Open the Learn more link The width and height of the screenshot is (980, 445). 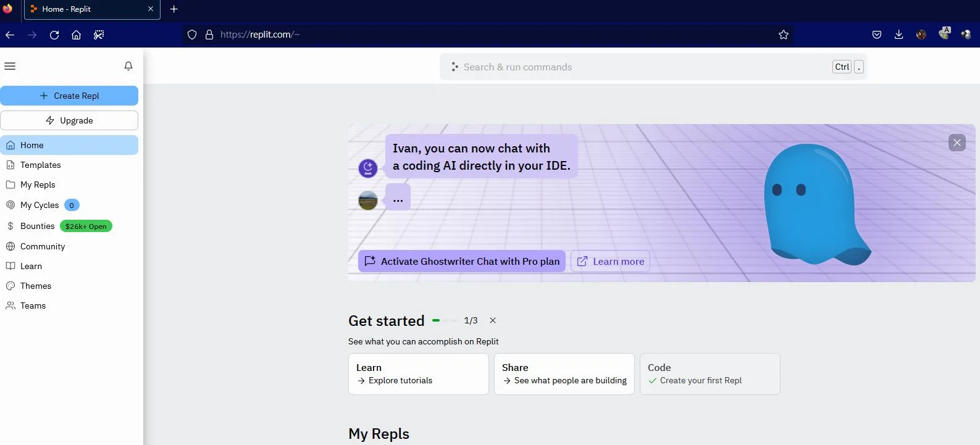610,261
